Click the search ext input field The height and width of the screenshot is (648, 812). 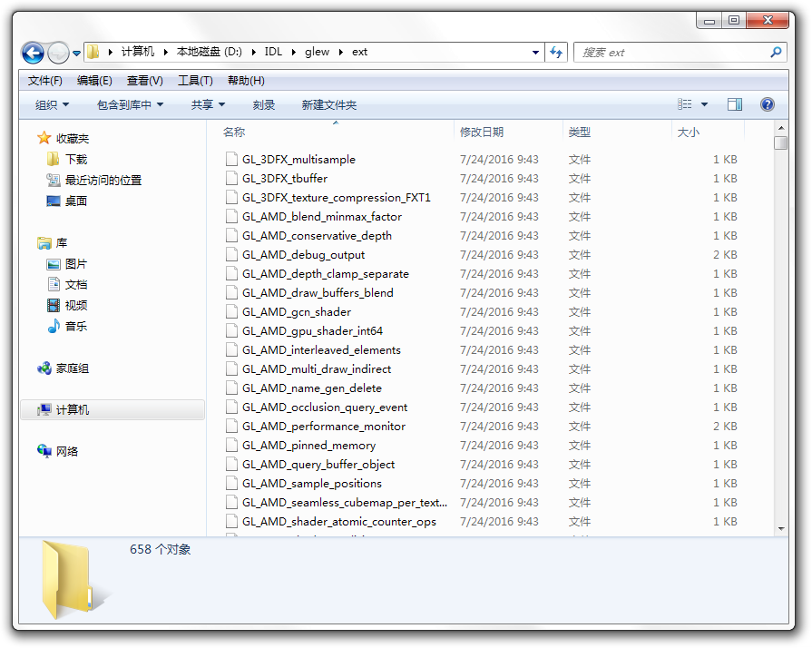pyautogui.click(x=671, y=53)
